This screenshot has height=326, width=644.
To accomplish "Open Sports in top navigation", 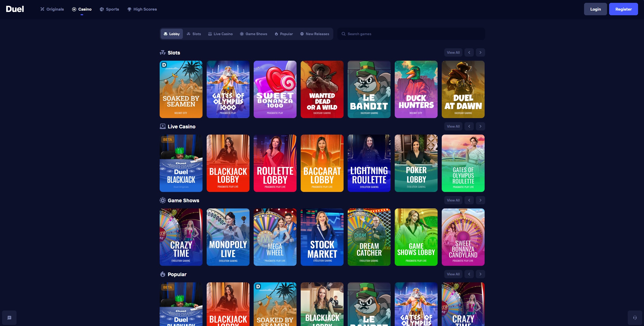I will coord(109,9).
